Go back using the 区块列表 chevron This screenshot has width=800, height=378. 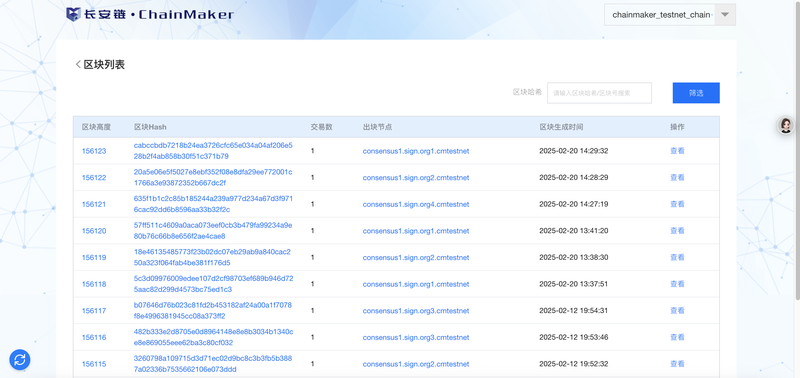tap(78, 64)
